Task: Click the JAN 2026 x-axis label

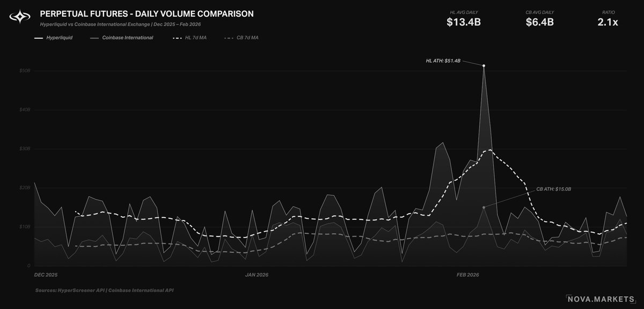Action: click(x=257, y=275)
